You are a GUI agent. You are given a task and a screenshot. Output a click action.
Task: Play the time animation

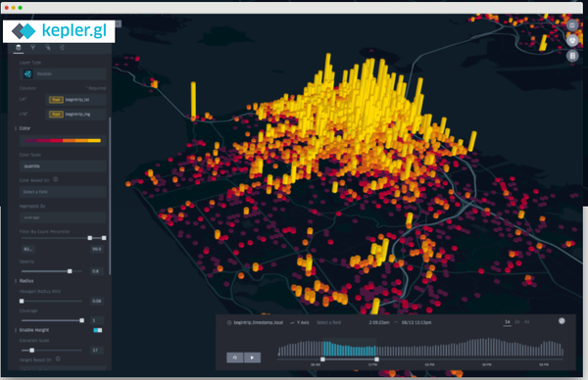(x=252, y=357)
